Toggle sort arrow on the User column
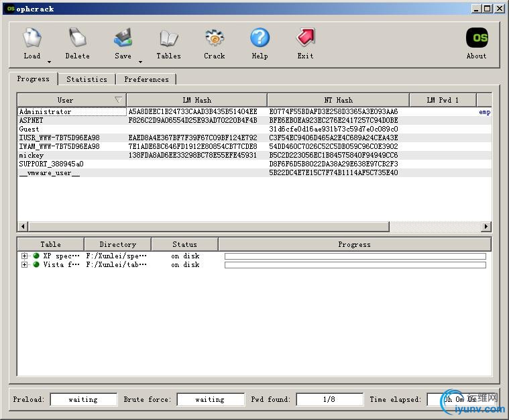Image resolution: width=509 pixels, height=420 pixels. pos(119,99)
